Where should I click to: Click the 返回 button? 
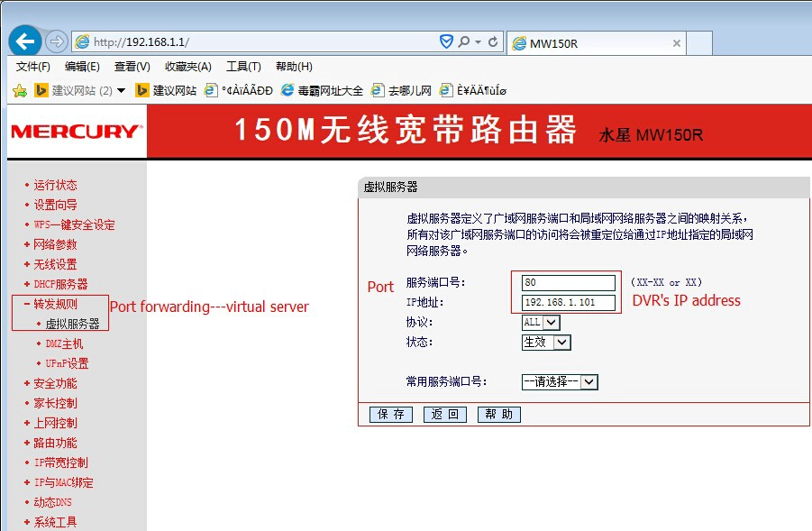445,414
